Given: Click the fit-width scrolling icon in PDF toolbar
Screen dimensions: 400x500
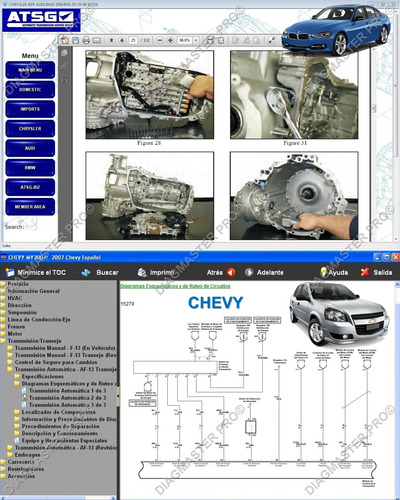Looking at the screenshot, I should [x=210, y=40].
